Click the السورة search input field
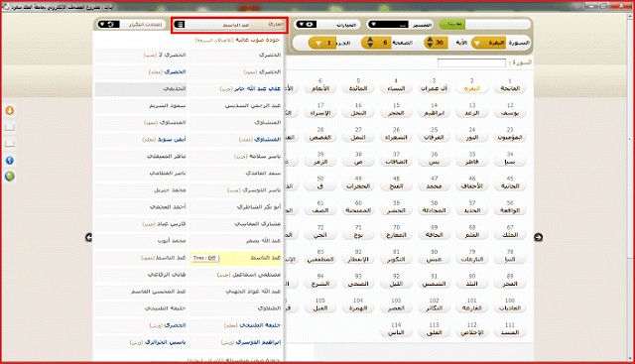The height and width of the screenshot is (364, 635). [x=471, y=62]
